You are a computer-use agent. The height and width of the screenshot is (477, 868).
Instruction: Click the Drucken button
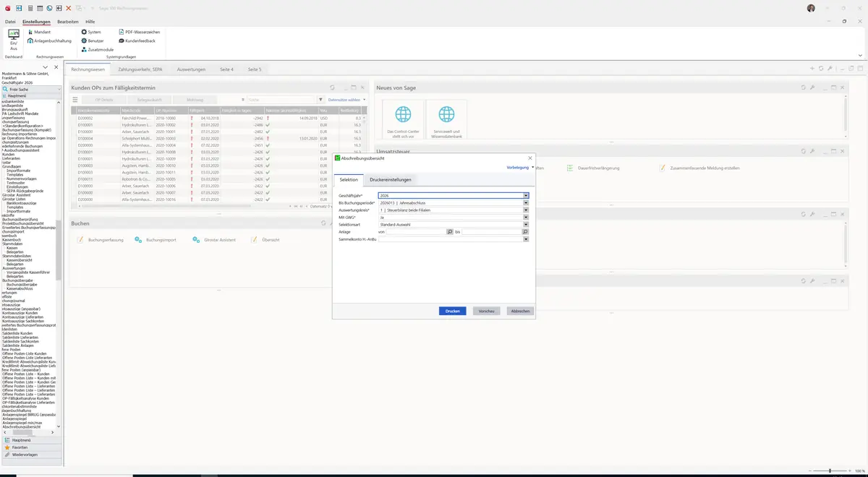[452, 311]
